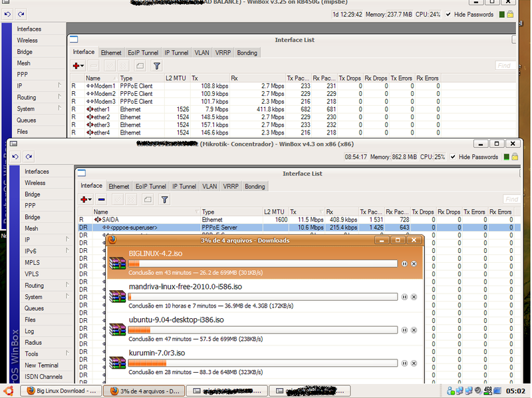
Task: Pause the mandriva-linux-free-2010.0-i586.iso download
Action: click(x=404, y=297)
